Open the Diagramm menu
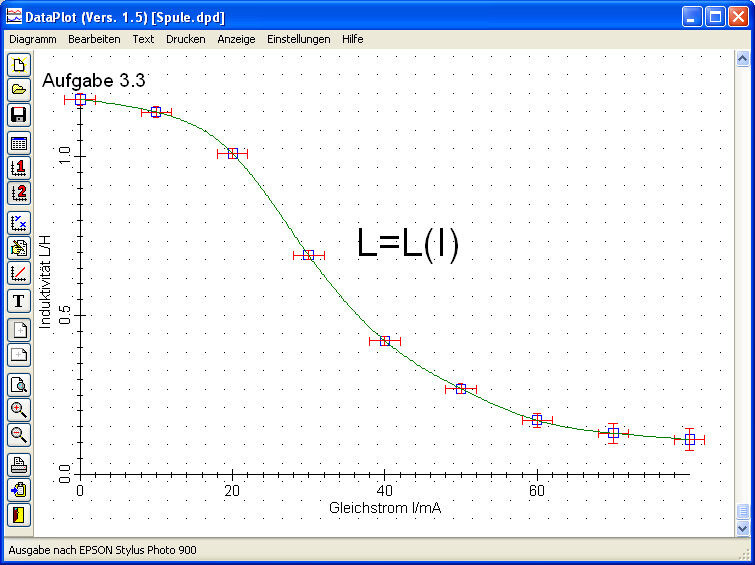The image size is (755, 565). (x=33, y=39)
